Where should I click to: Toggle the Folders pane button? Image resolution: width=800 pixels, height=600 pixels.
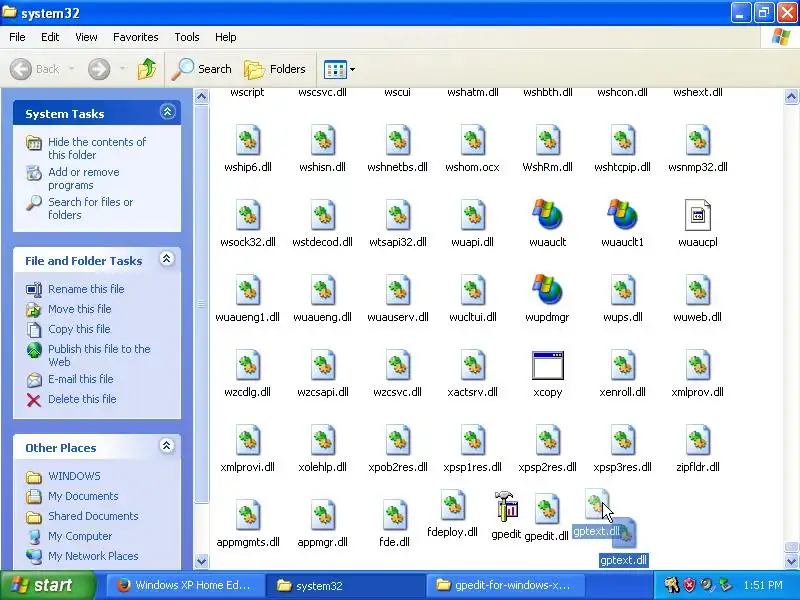275,69
